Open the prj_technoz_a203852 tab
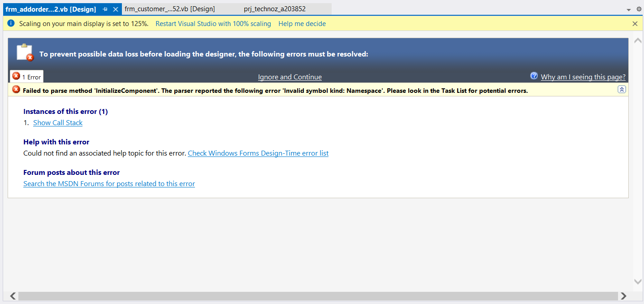 click(x=275, y=9)
